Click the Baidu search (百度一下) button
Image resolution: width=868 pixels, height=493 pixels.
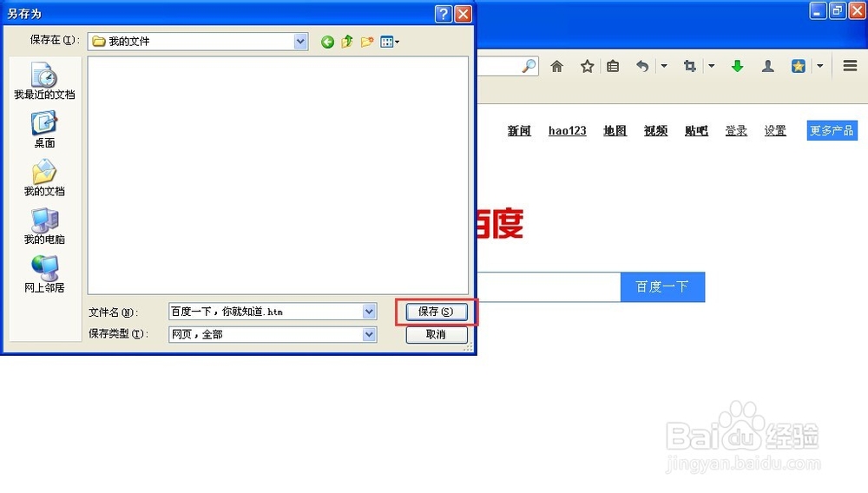pos(662,286)
